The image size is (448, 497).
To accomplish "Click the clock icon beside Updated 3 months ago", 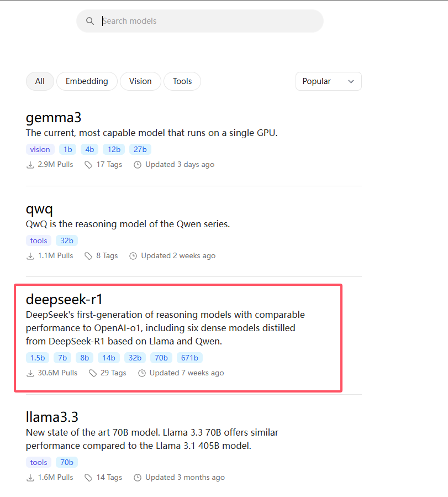I will 138,478.
